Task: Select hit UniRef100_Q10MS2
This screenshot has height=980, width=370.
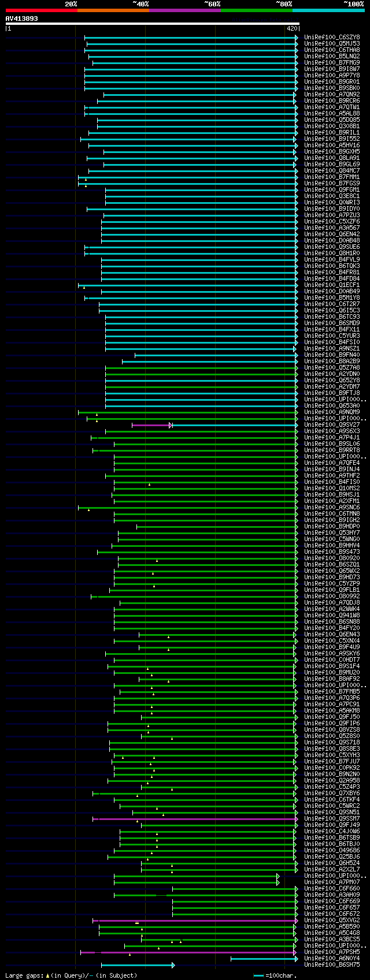Action: click(x=332, y=489)
